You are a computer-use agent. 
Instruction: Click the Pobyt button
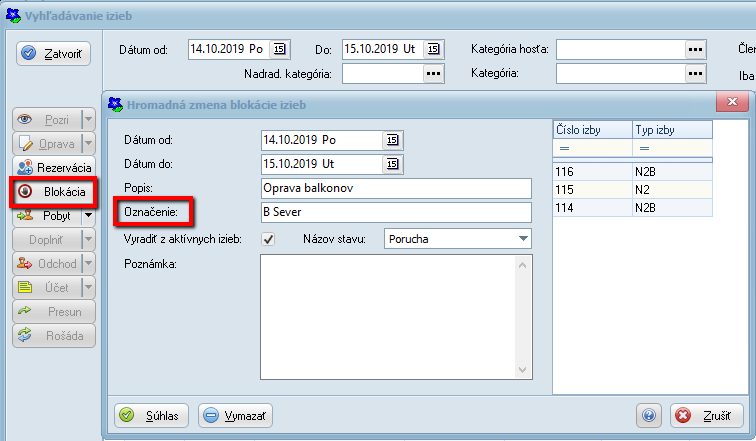[x=47, y=214]
